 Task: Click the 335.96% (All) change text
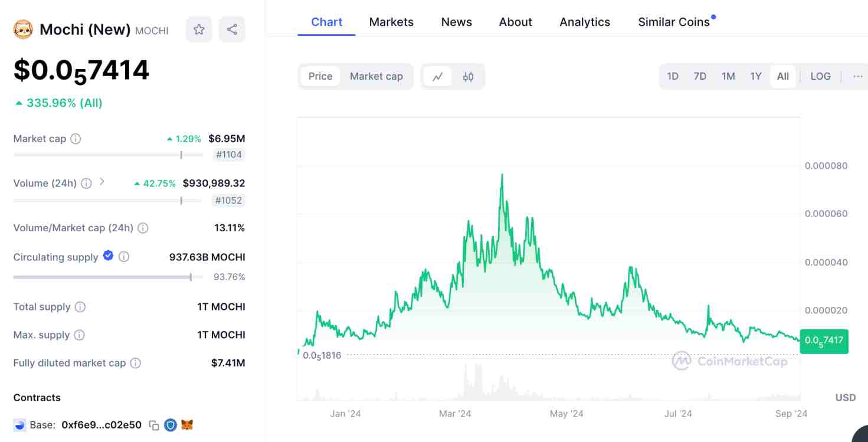[64, 103]
